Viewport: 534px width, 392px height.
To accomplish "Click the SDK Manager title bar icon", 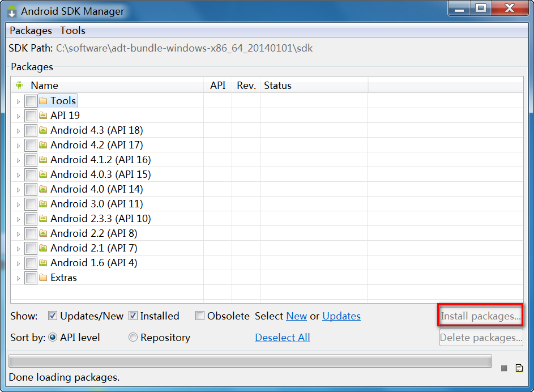I will point(12,11).
